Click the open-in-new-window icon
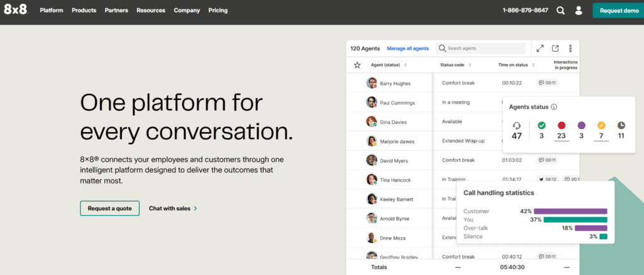 click(x=555, y=48)
